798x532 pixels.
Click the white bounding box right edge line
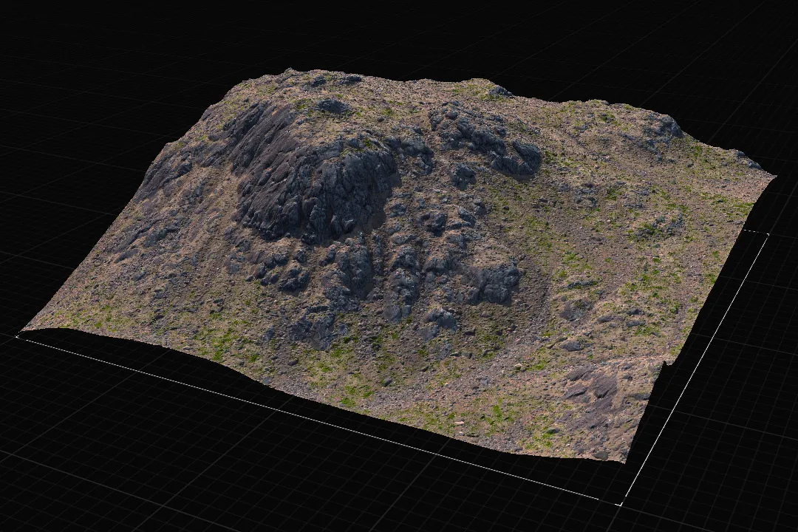(x=694, y=369)
